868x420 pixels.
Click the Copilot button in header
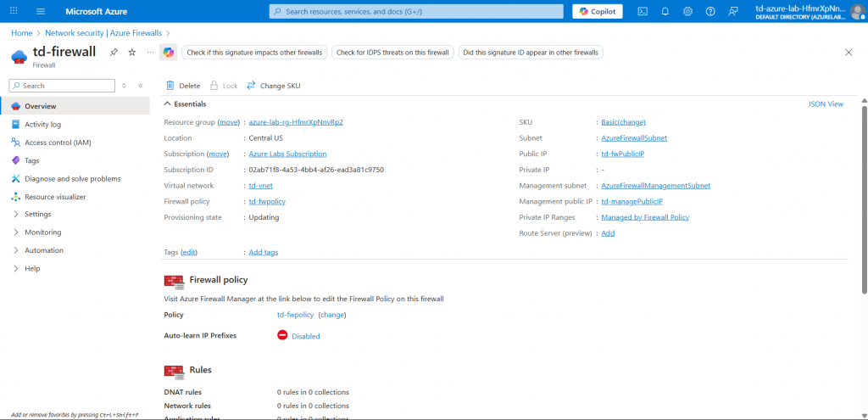pos(598,11)
